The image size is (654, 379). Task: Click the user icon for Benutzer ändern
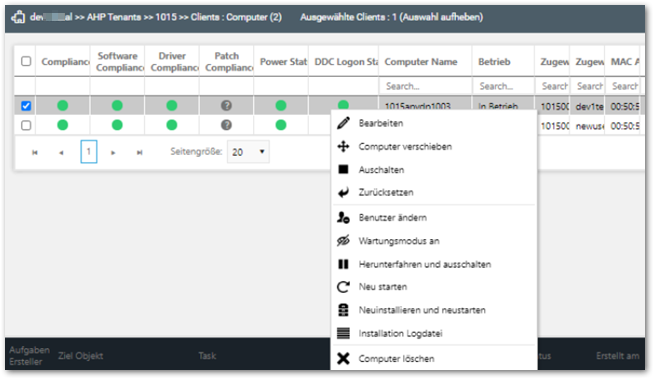(x=343, y=217)
